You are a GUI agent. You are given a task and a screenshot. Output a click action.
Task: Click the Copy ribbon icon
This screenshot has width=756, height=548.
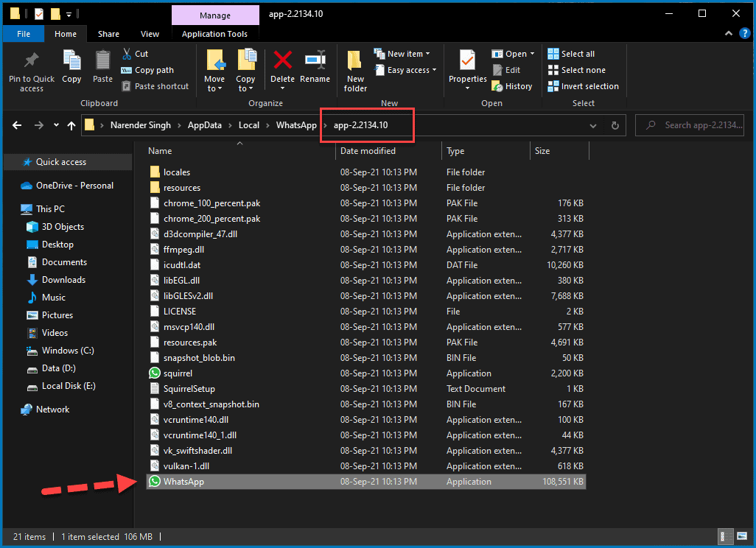[x=71, y=60]
